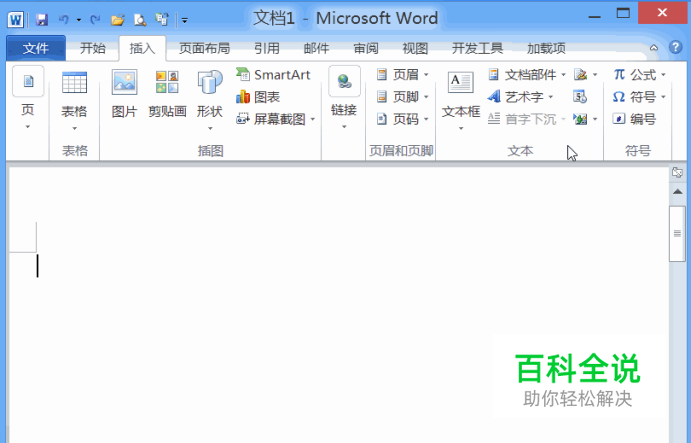Viewport: 691px width, 443px height.
Task: Undo the last action
Action: 64,19
